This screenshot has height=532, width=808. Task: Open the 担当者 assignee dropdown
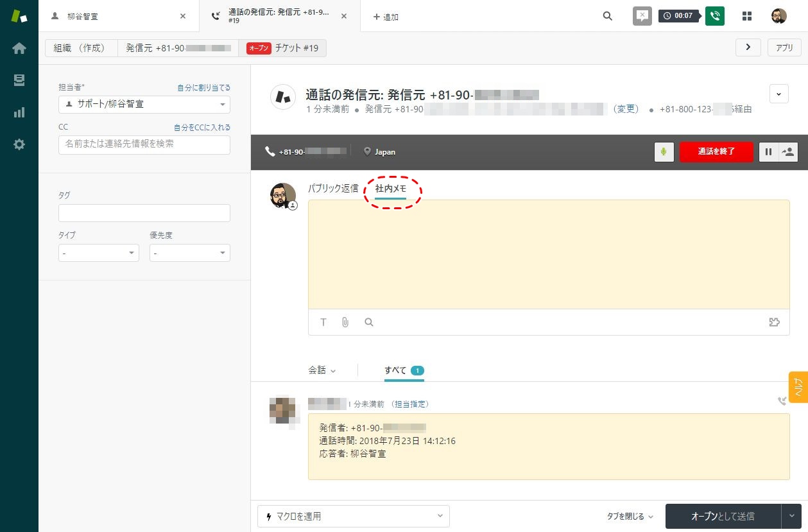point(144,104)
